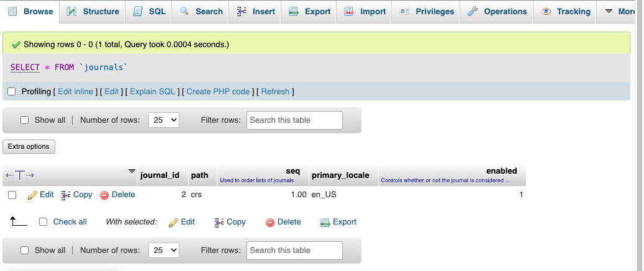
Task: Focus the top Filter rows search field
Action: click(294, 120)
